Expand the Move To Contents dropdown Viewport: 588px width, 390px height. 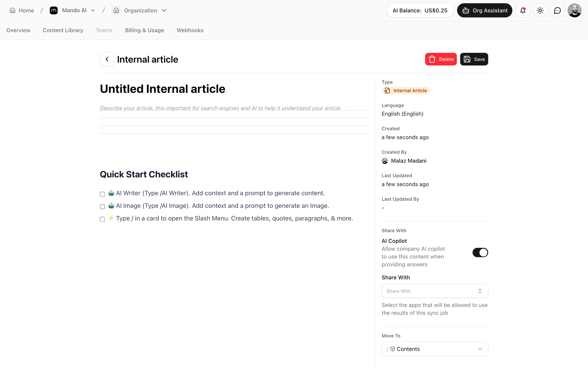[x=434, y=349]
